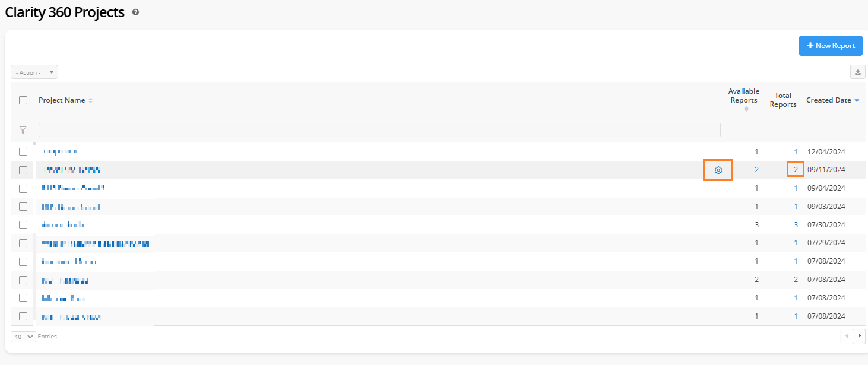Click the download export icon

[857, 72]
